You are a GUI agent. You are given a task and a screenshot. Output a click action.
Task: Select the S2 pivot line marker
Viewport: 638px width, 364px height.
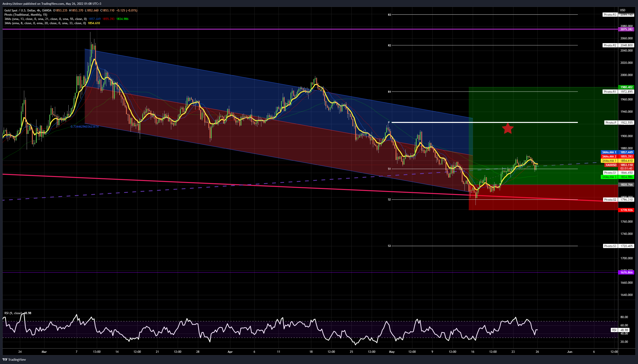(389, 199)
